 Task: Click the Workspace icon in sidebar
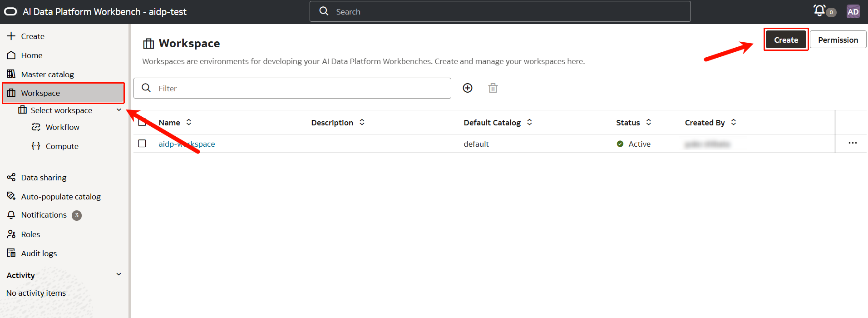pyautogui.click(x=11, y=93)
